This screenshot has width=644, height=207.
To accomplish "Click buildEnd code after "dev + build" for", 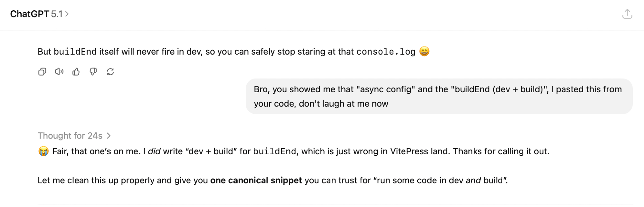I will [x=274, y=151].
